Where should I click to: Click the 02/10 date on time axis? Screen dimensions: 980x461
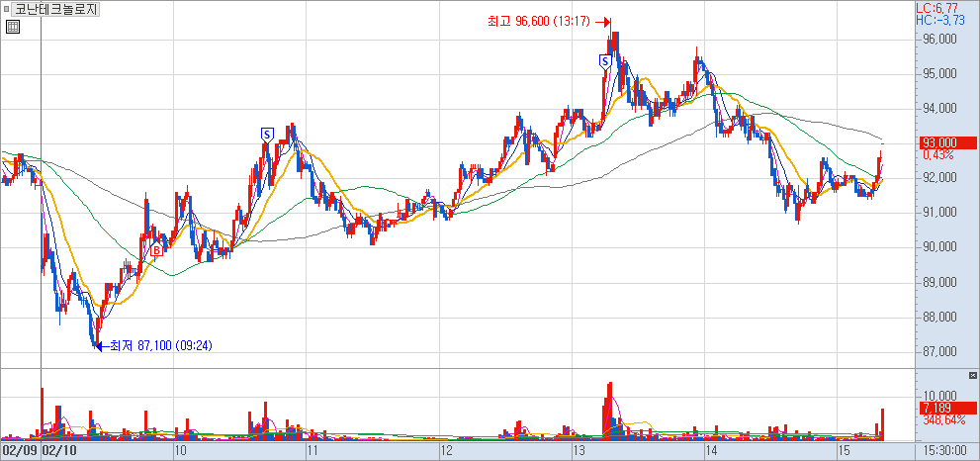[x=59, y=450]
